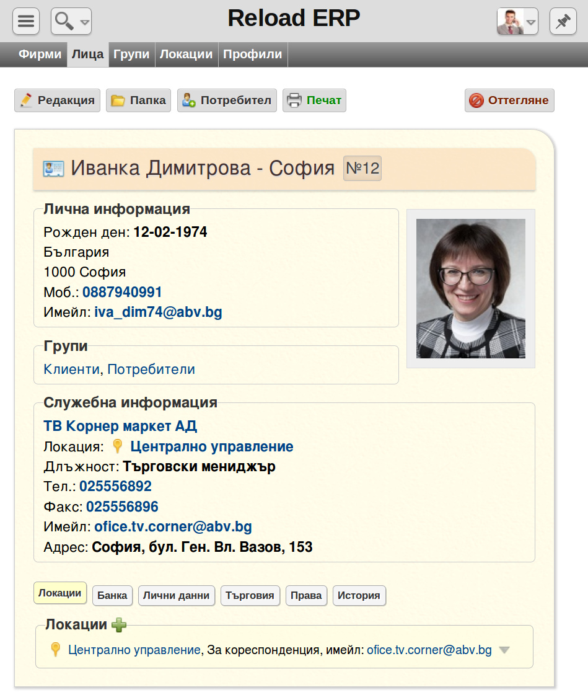Image resolution: width=588 pixels, height=700 pixels.
Task: Click the phone number 025556892
Action: 115,486
